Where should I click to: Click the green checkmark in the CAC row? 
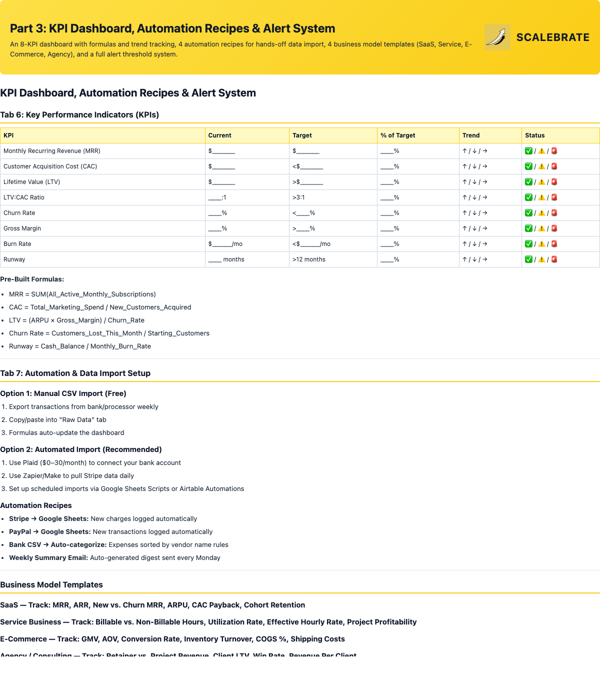528,166
